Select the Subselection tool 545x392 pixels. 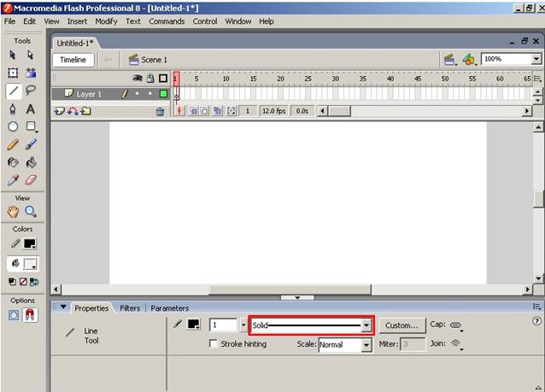point(31,55)
